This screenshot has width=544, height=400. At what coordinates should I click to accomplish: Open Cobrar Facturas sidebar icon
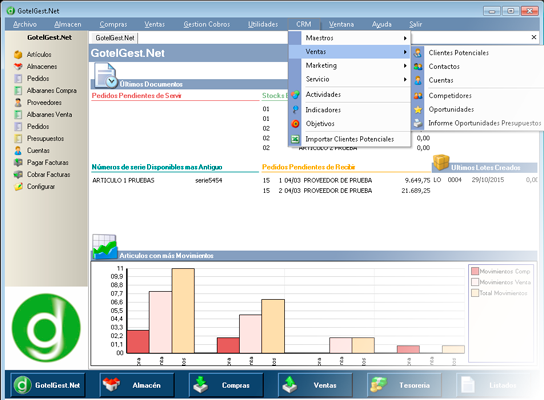coord(18,175)
